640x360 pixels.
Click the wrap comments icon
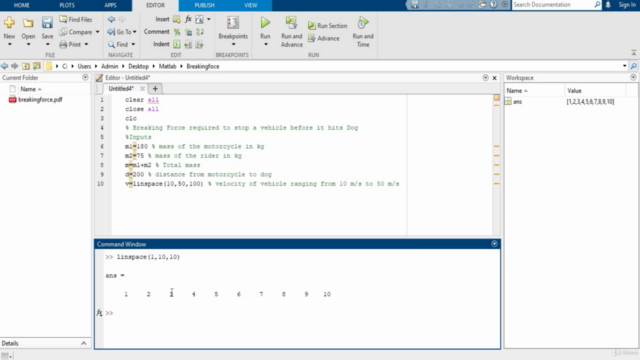click(200, 32)
